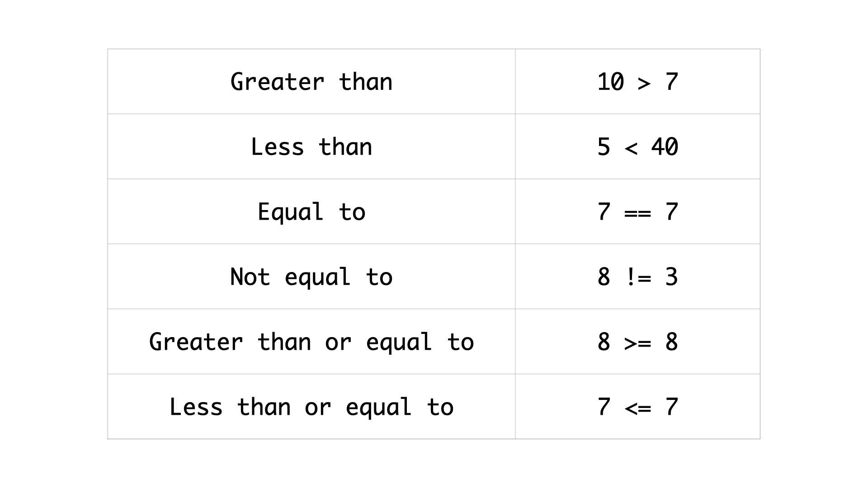Click the != operator symbol
Screen dimensions: 868x488
click(x=638, y=277)
